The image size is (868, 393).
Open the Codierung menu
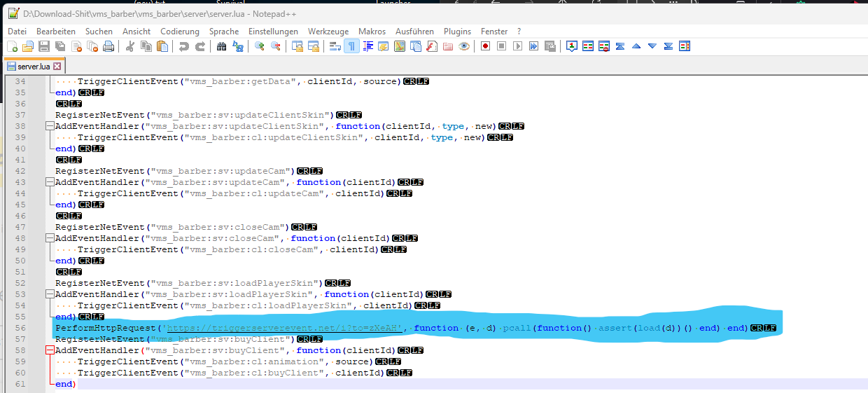click(180, 32)
